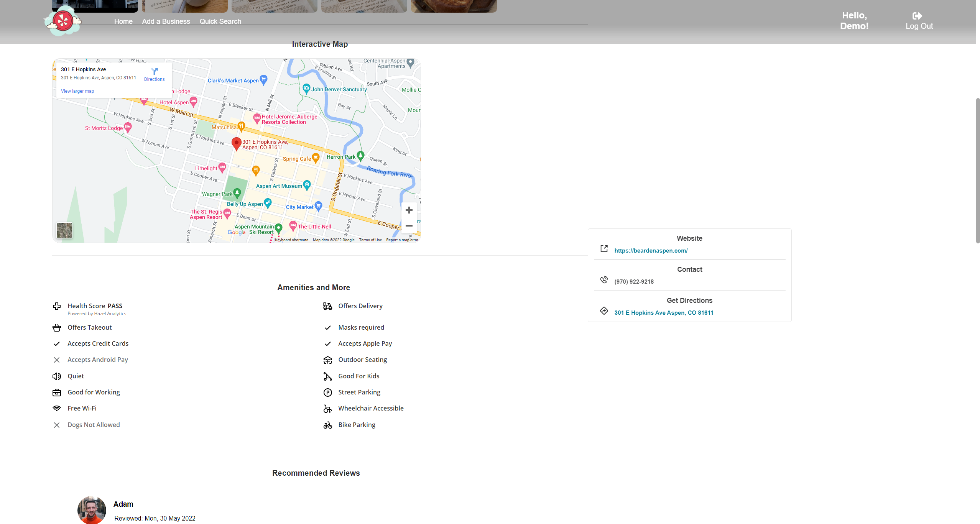The image size is (980, 524).
Task: Click the Wheelchair Accessible icon
Action: pyautogui.click(x=327, y=409)
